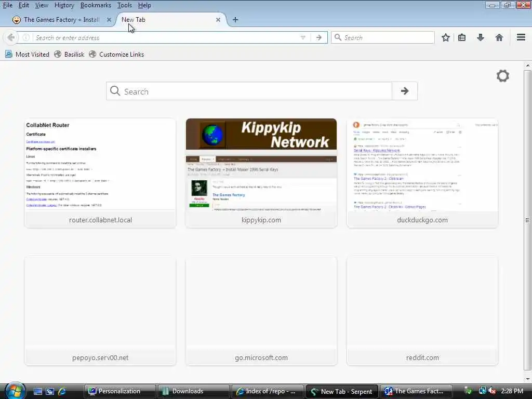Open the Windows Start orb

pyautogui.click(x=14, y=391)
